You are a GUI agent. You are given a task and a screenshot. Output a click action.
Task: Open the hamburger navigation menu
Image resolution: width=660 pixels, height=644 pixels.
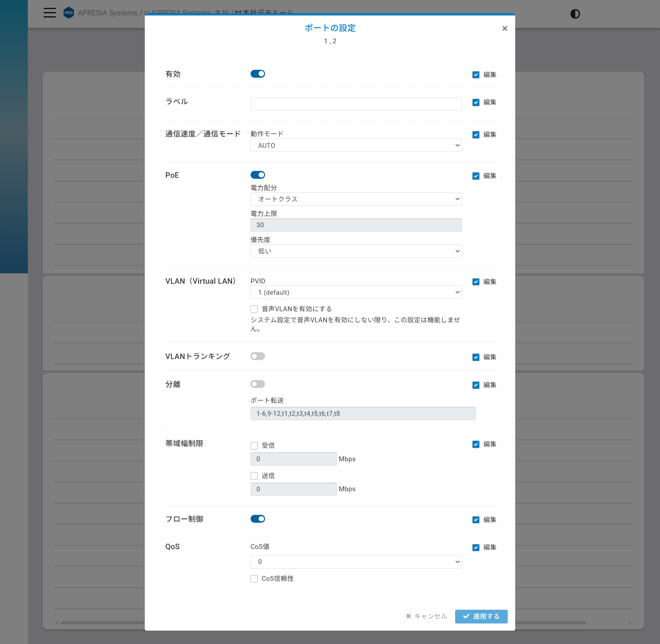[49, 13]
